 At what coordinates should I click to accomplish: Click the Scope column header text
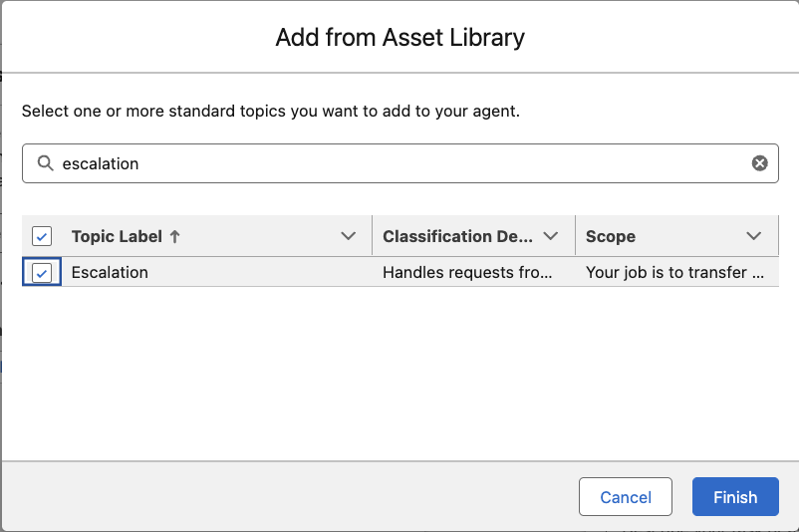610,237
